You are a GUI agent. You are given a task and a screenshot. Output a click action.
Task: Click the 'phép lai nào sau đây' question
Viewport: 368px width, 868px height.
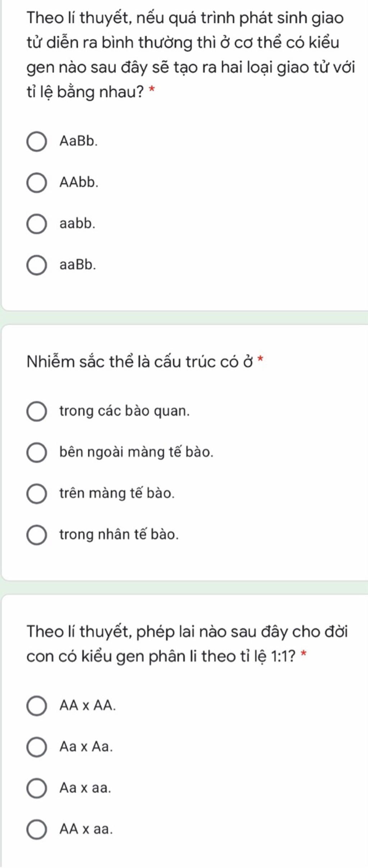click(x=187, y=644)
